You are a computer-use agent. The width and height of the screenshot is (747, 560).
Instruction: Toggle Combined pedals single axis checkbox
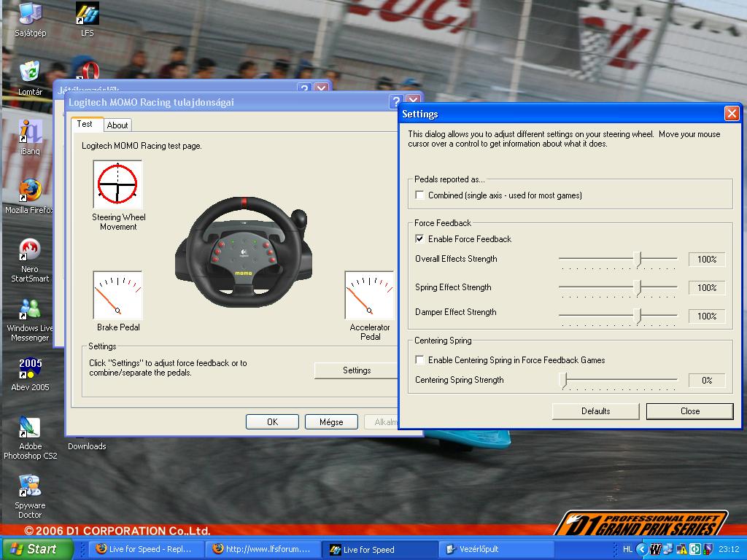(419, 195)
